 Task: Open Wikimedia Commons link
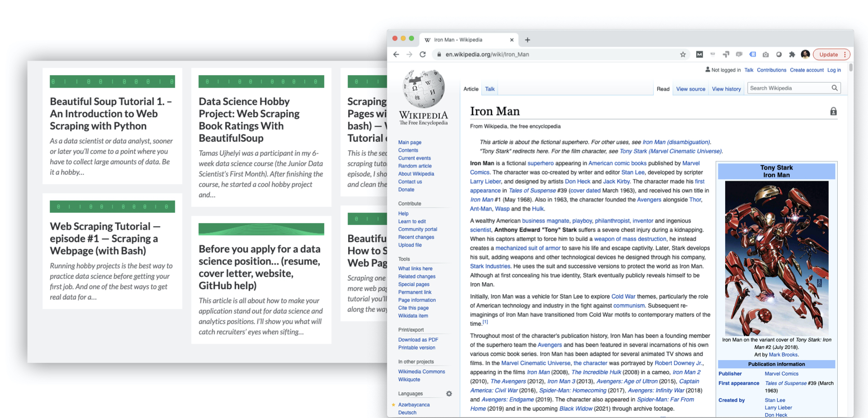coord(421,372)
